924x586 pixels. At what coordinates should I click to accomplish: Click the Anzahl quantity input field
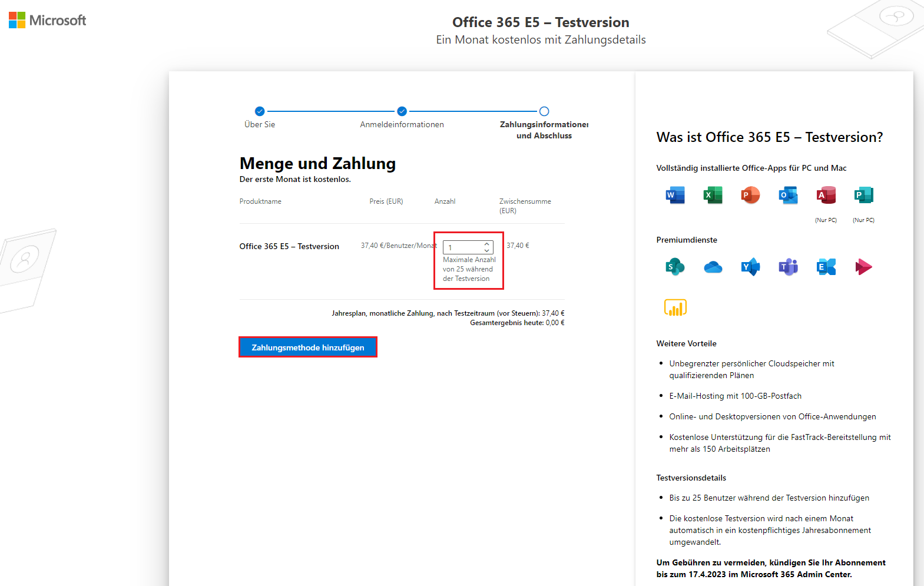463,247
